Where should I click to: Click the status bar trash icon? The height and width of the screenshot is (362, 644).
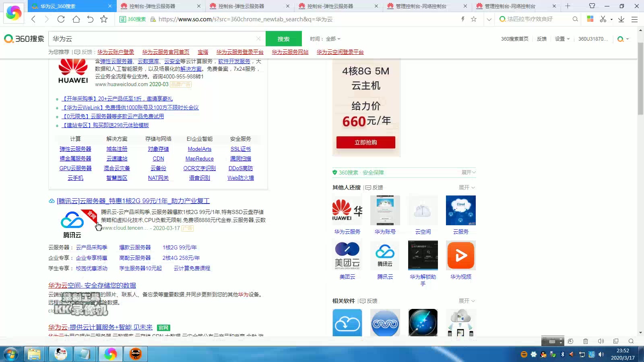[x=586, y=341]
